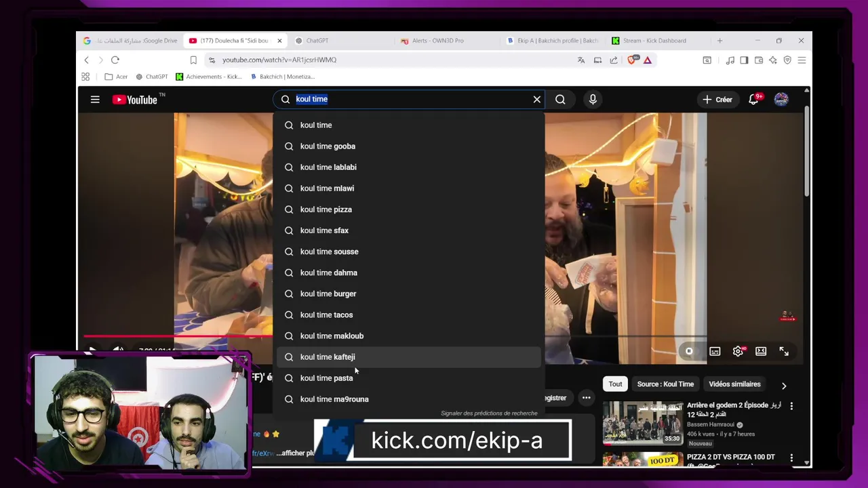The width and height of the screenshot is (868, 488).
Task: Clear the search box with the X
Action: [x=536, y=100]
